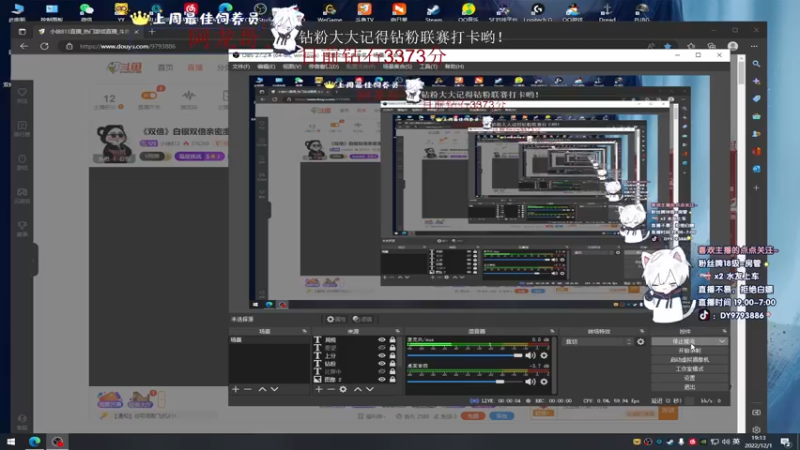Click 启动虚拟摄像机 in OBS controls
Image resolution: width=800 pixels, height=450 pixels.
pos(689,360)
